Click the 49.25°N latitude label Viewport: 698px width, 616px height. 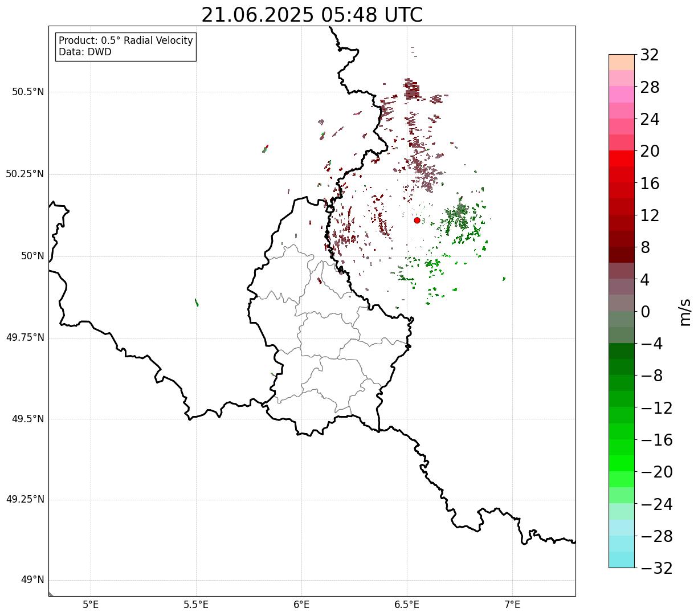pyautogui.click(x=25, y=500)
